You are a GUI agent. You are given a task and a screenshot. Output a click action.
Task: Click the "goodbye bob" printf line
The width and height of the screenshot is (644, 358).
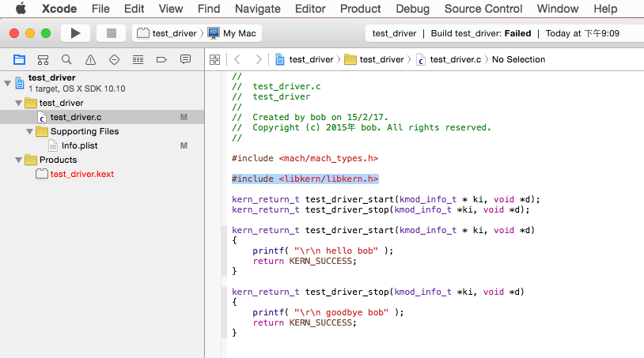click(x=328, y=312)
